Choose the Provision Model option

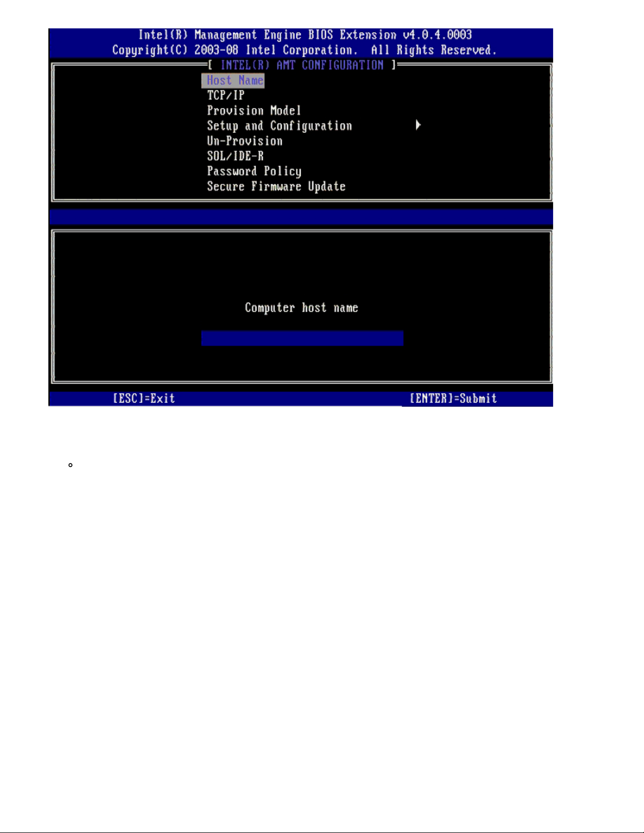pyautogui.click(x=254, y=111)
